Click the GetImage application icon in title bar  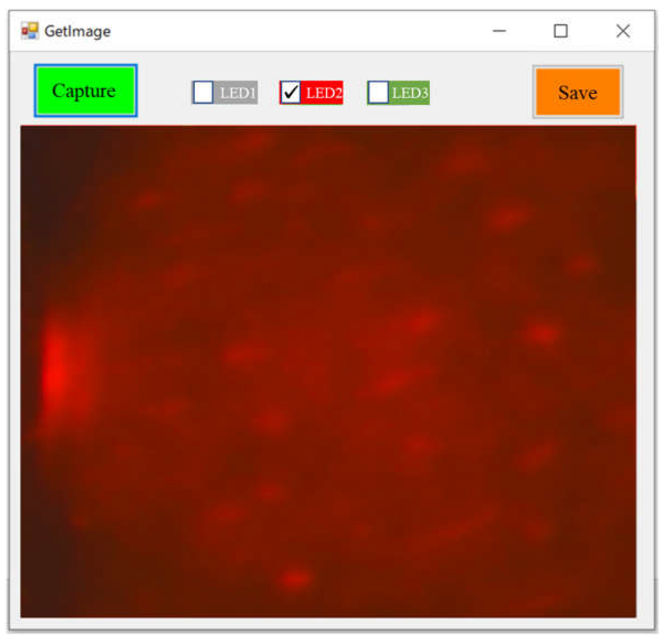tap(29, 30)
